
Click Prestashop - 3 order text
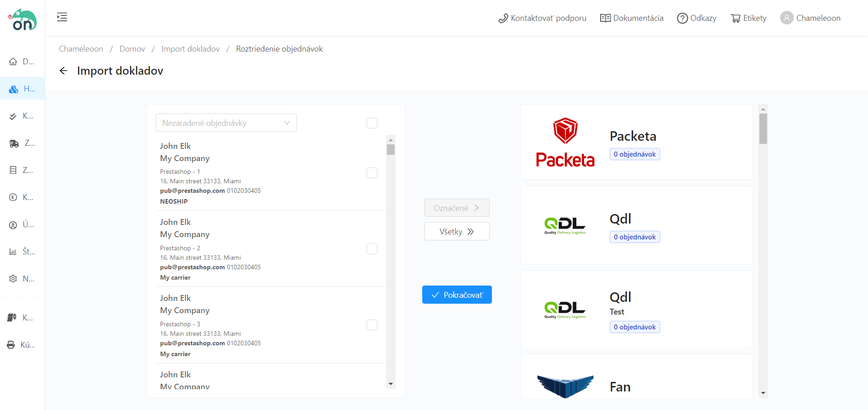(180, 324)
